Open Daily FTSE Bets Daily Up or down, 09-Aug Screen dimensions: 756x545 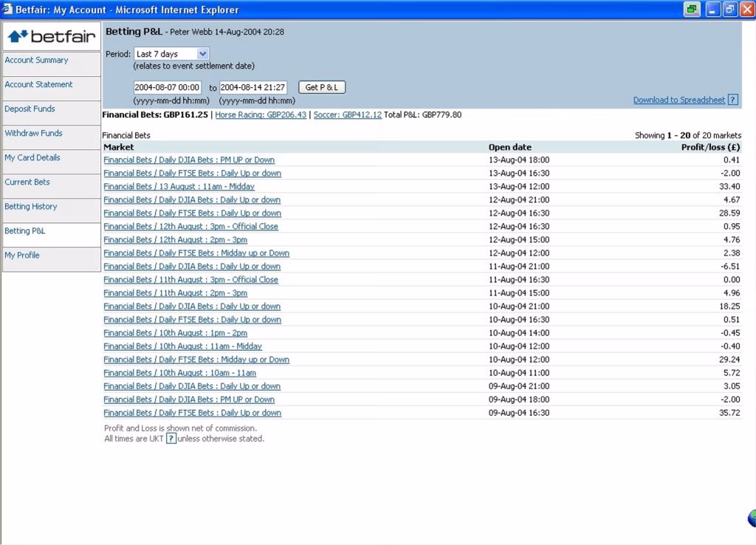(193, 413)
